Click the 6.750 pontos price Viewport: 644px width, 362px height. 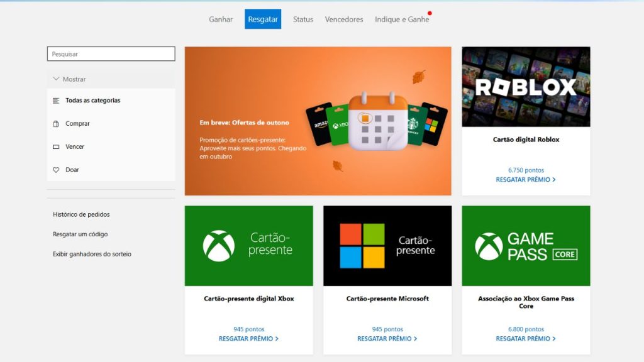(526, 170)
